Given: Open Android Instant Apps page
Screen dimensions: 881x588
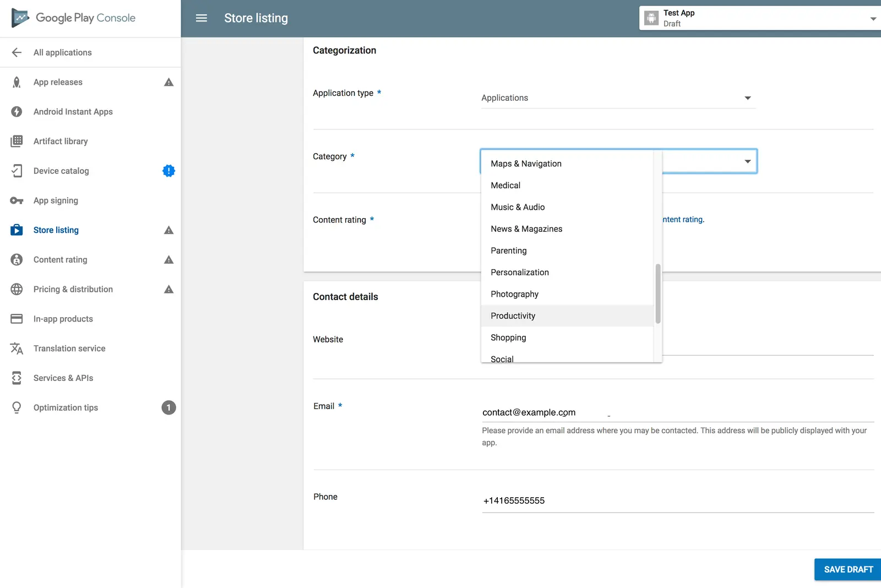Looking at the screenshot, I should click(73, 112).
